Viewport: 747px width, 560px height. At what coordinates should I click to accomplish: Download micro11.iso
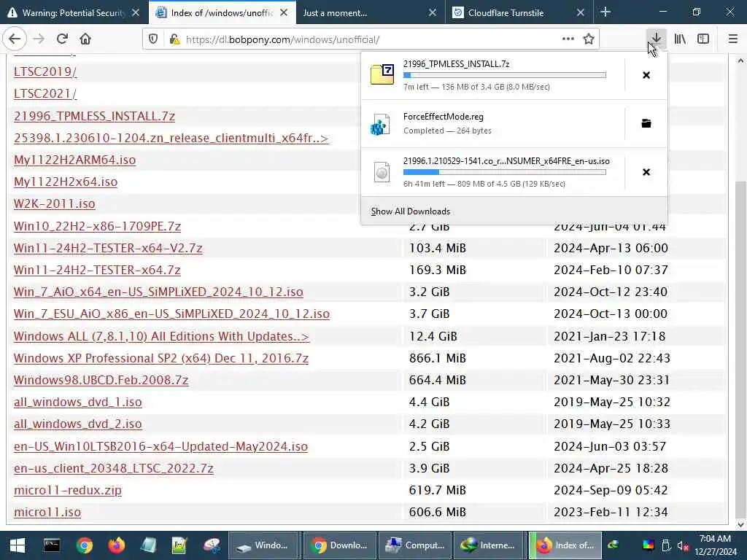[x=47, y=512]
